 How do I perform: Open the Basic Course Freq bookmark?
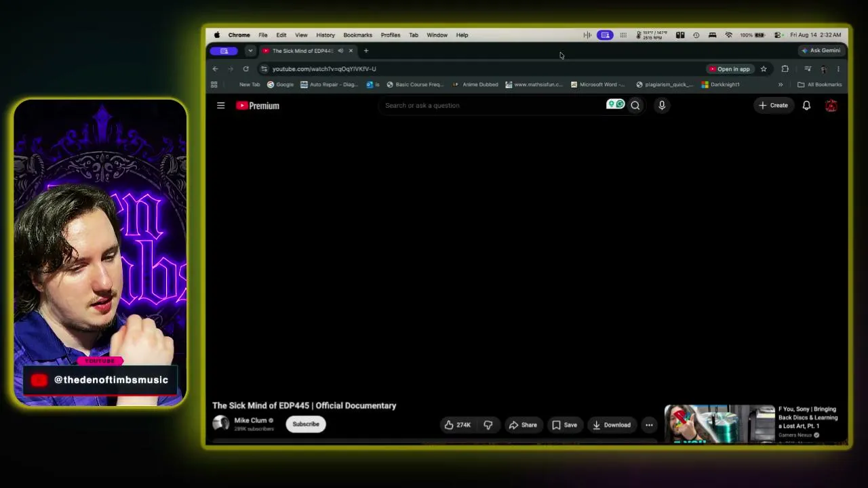(x=414, y=85)
